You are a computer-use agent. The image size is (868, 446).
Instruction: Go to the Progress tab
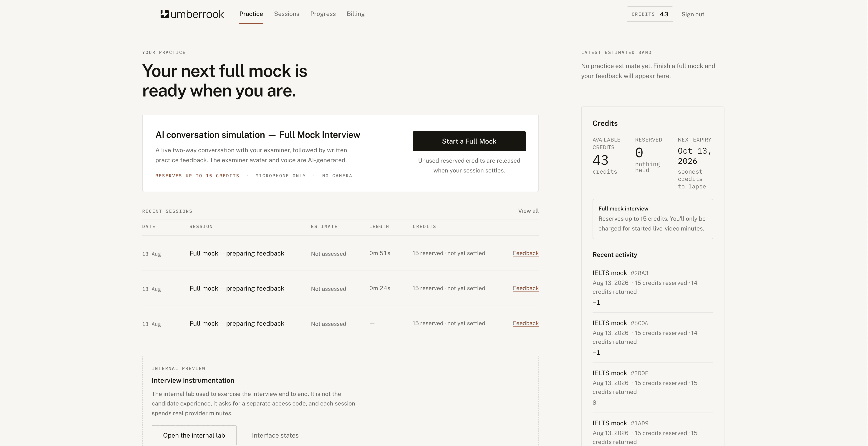pyautogui.click(x=323, y=14)
